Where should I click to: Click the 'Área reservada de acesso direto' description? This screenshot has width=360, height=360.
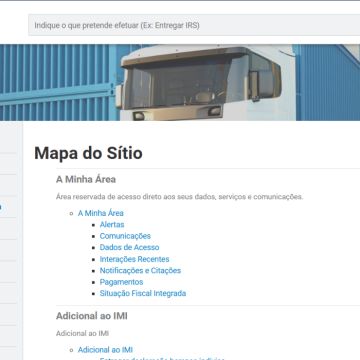pos(180,197)
